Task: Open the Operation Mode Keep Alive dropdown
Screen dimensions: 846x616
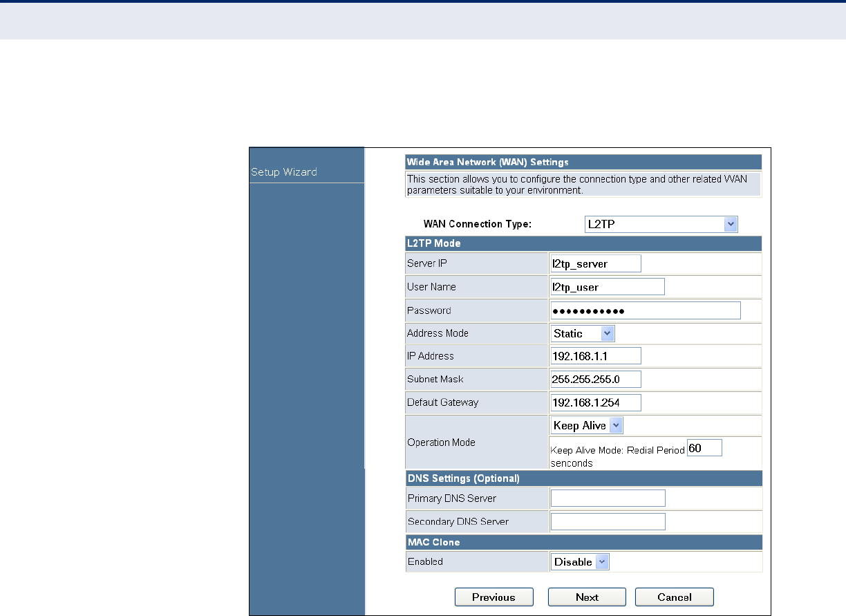Action: click(x=587, y=425)
